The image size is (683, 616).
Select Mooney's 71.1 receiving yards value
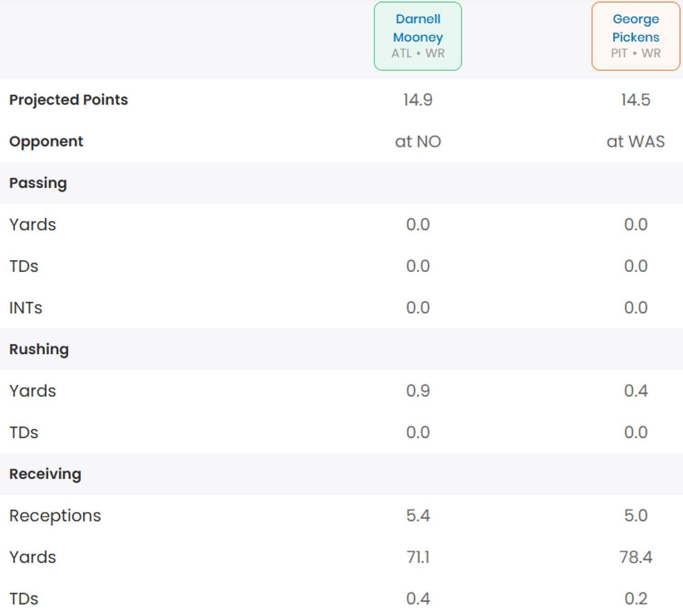coord(418,557)
